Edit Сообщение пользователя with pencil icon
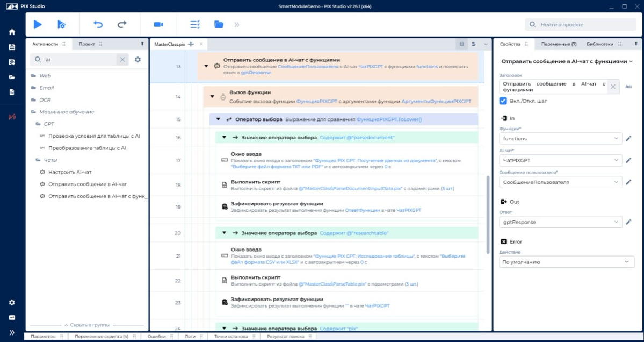644x342 pixels. pos(628,182)
